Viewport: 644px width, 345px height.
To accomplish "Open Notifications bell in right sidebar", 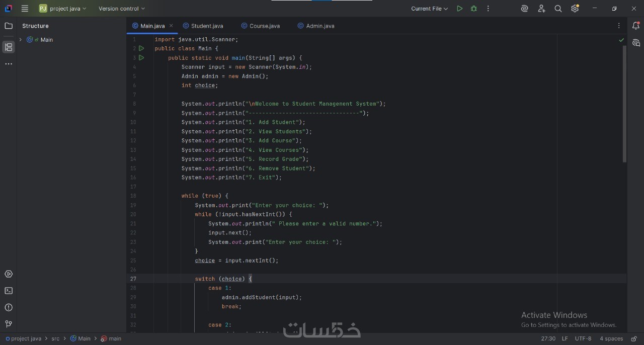I will point(636,26).
